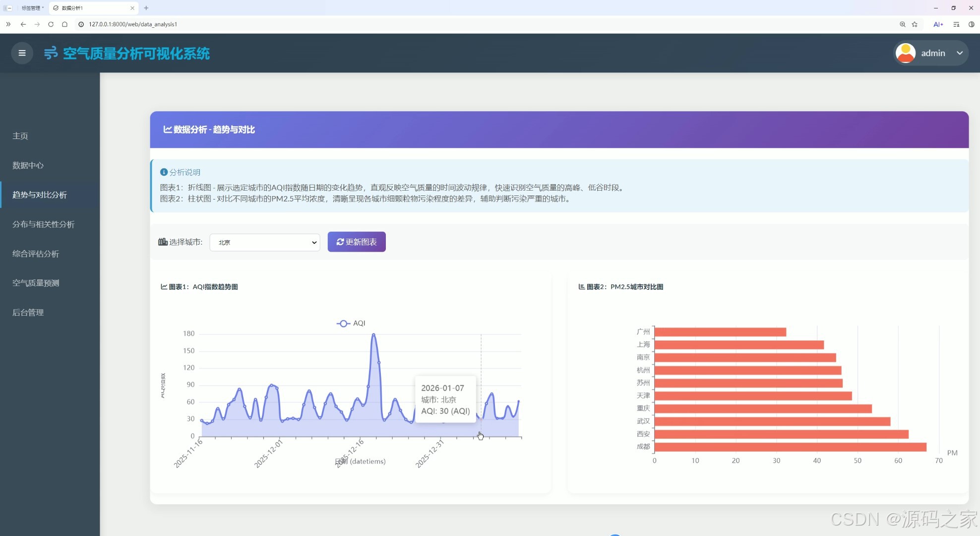Viewport: 980px width, 536px height.
Task: Go to 空气质量预测 in sidebar
Action: coord(36,283)
